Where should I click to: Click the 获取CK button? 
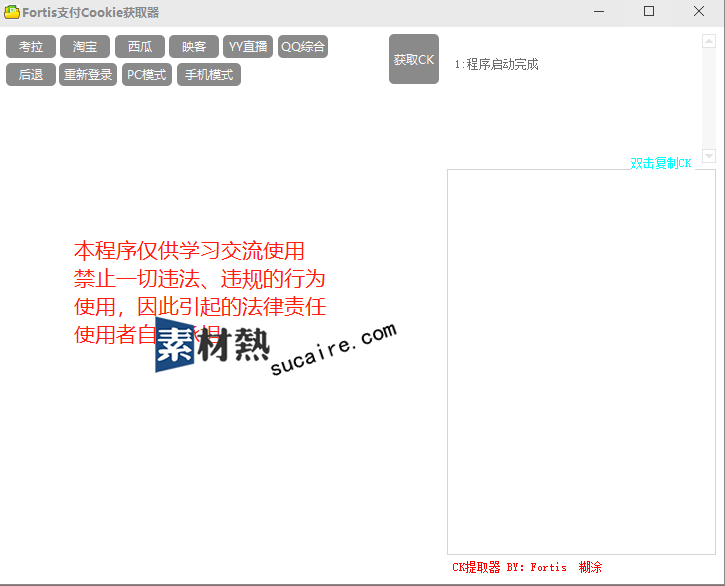point(414,59)
